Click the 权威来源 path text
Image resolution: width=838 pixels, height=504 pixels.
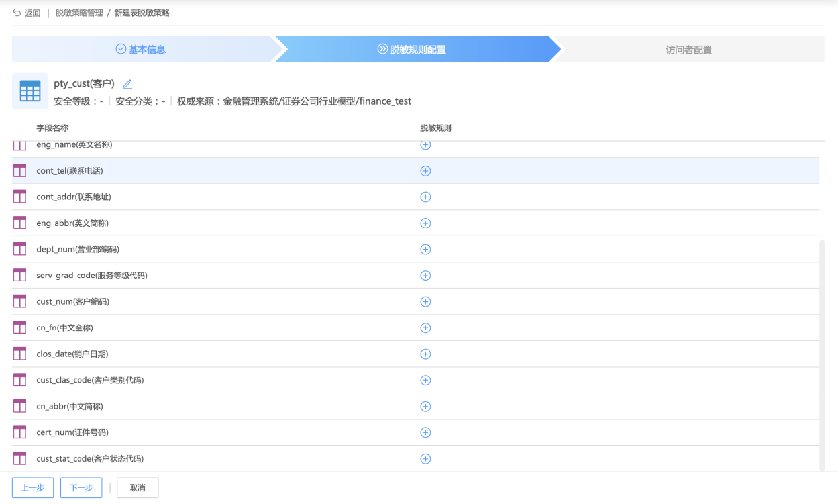point(294,101)
